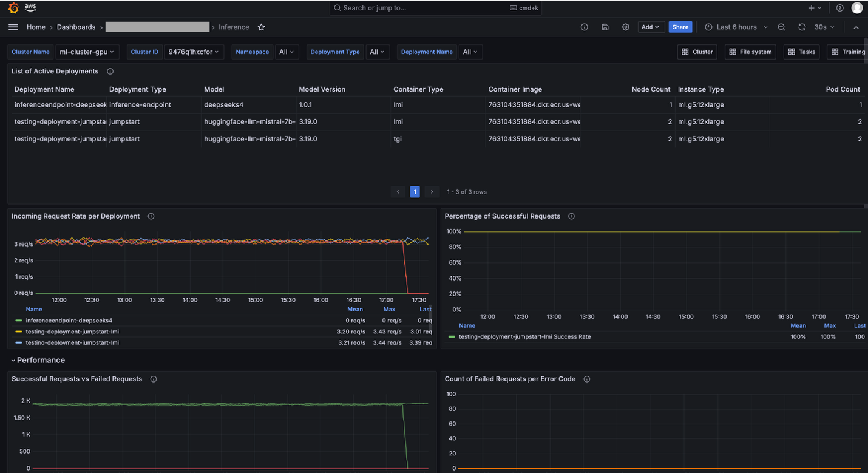Viewport: 868px width, 473px height.
Task: Refresh the dashboard with refresh icon
Action: coord(802,27)
